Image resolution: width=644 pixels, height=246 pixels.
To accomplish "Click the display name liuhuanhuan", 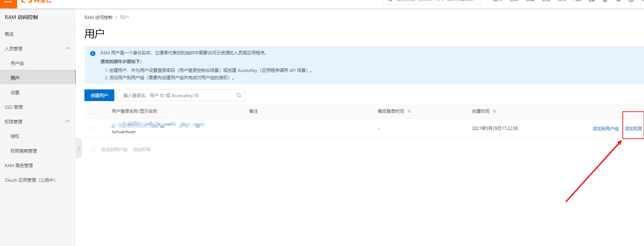I will (123, 132).
